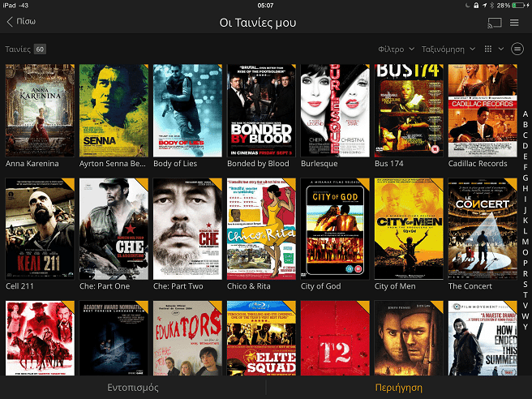
Task: Open the Cadillac Records poster
Action: coord(483,110)
